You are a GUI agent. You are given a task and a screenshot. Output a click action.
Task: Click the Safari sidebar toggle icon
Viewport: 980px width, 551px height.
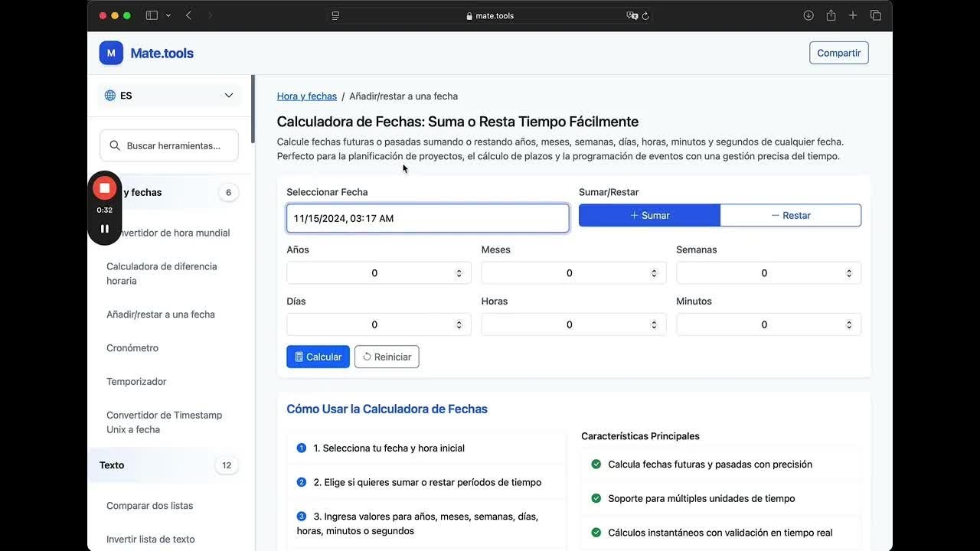tap(152, 15)
